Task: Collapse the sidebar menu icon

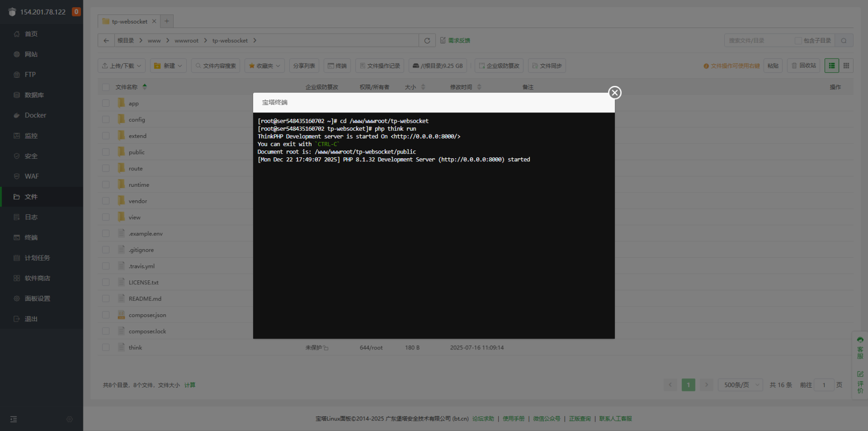Action: click(14, 419)
